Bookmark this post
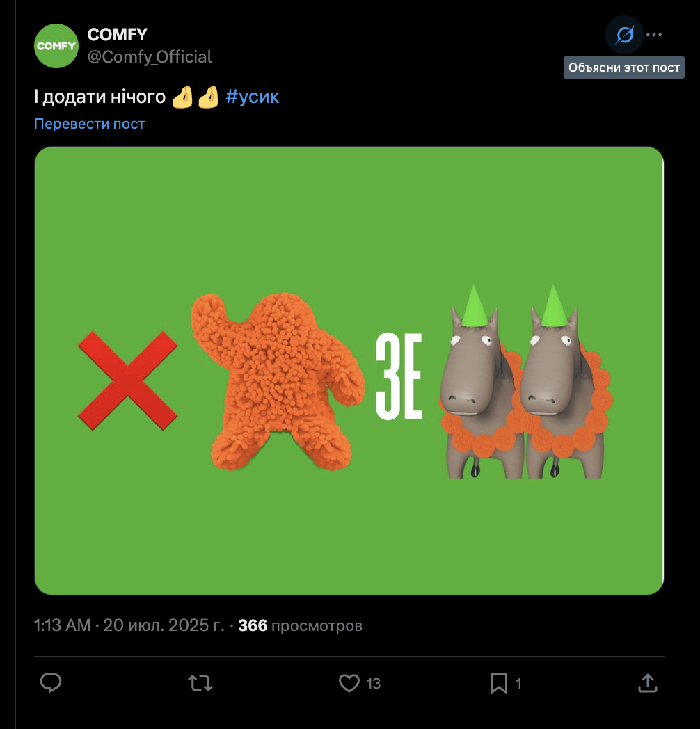This screenshot has width=700, height=729. pyautogui.click(x=498, y=683)
